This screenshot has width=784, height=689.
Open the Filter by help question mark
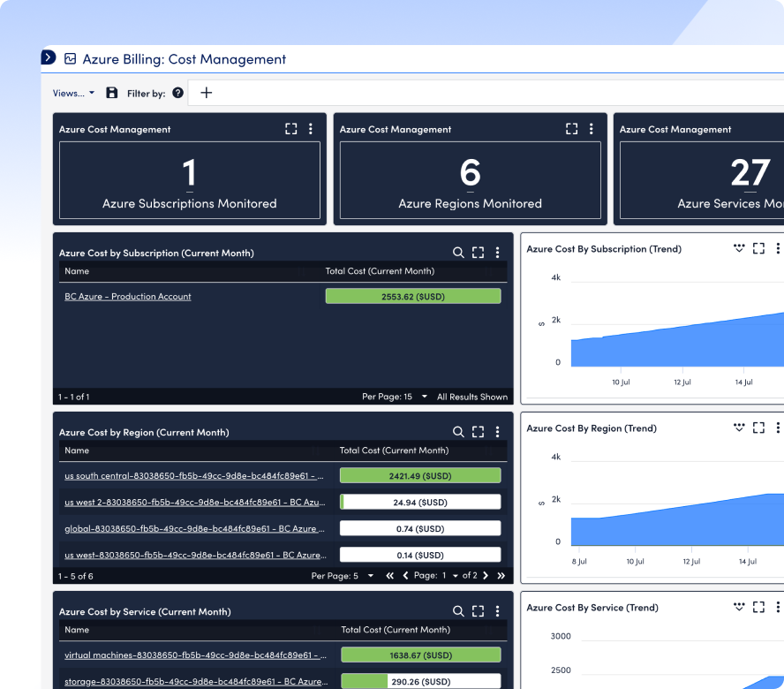[x=177, y=93]
